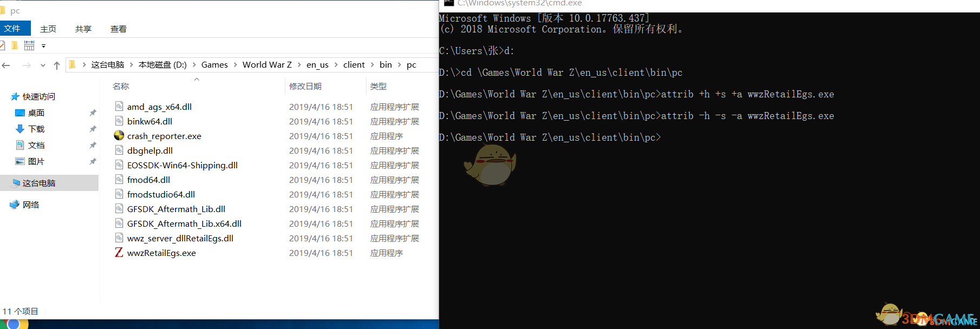The height and width of the screenshot is (329, 980).
Task: Click the size all columns to fit icon
Action: click(x=29, y=45)
